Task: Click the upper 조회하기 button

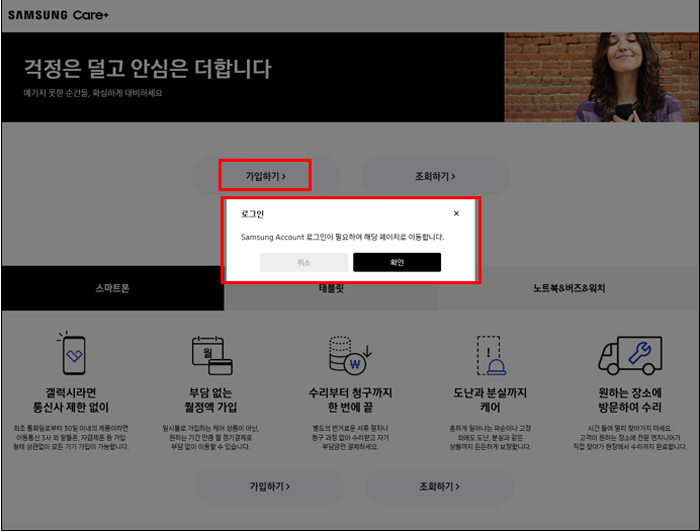Action: (435, 176)
